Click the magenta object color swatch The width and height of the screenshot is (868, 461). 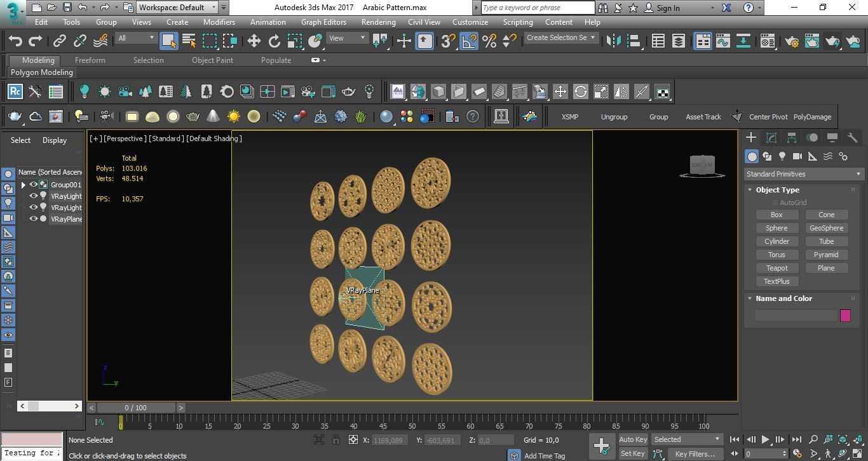point(845,316)
